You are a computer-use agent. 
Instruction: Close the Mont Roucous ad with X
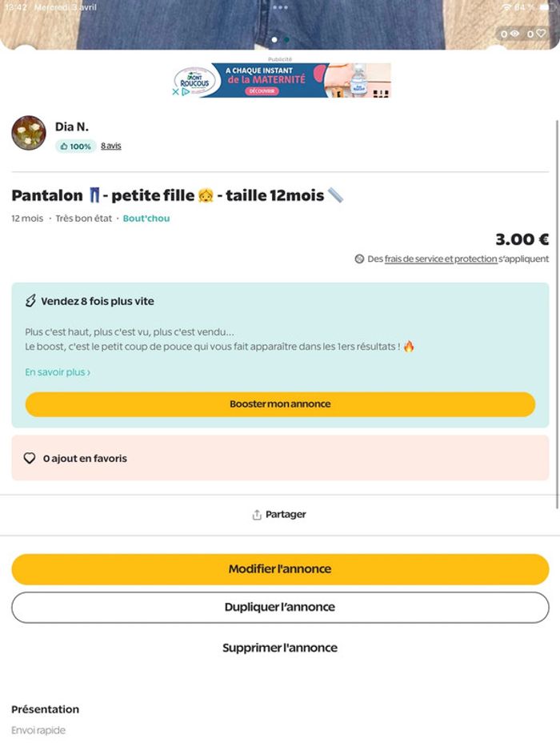click(176, 92)
